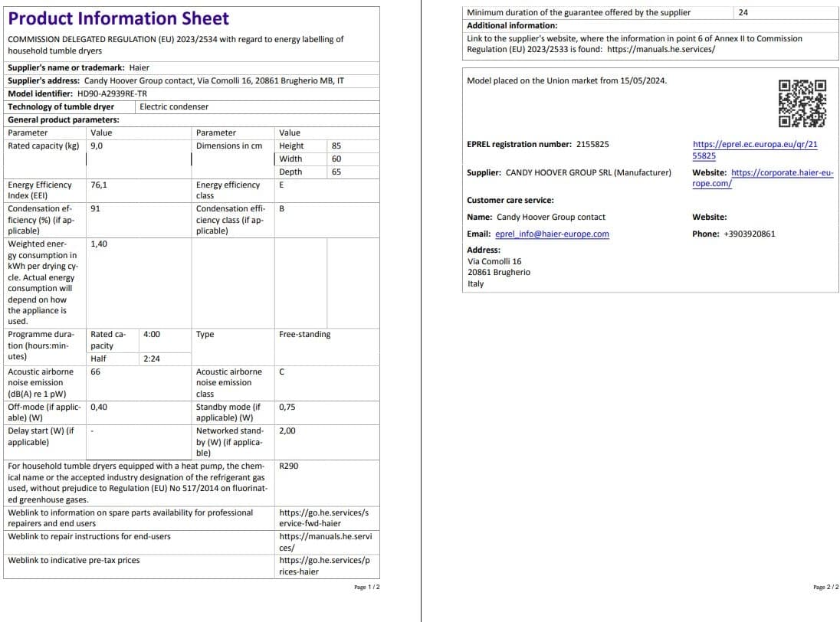Click the Via Comolli 16 address line

[494, 261]
